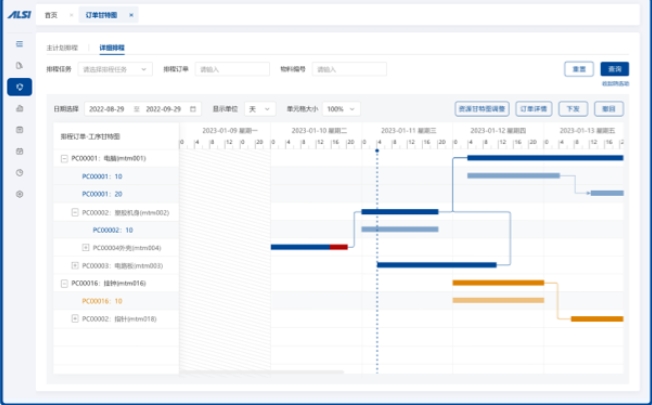Open the 排程任务 dropdown
652x405 pixels.
pos(115,69)
